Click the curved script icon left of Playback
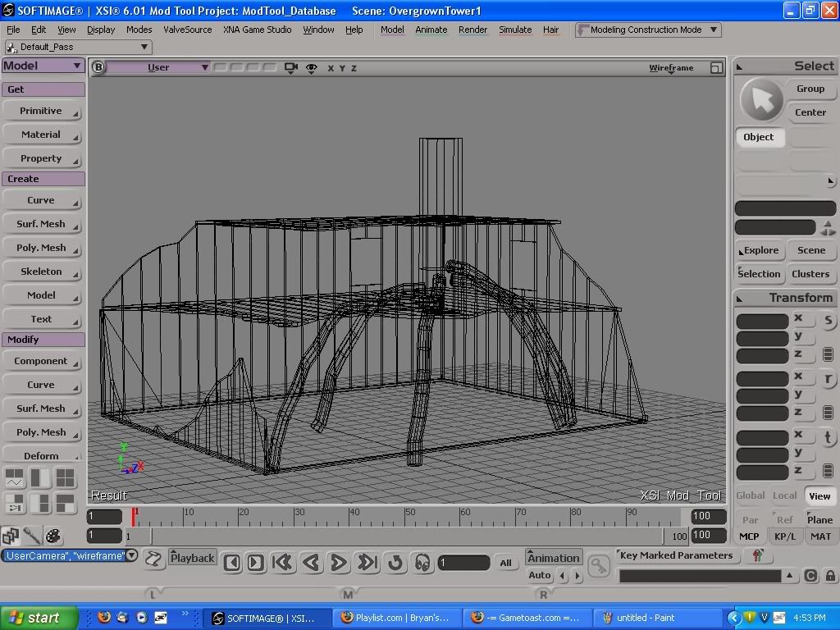The width and height of the screenshot is (840, 630). (x=153, y=559)
